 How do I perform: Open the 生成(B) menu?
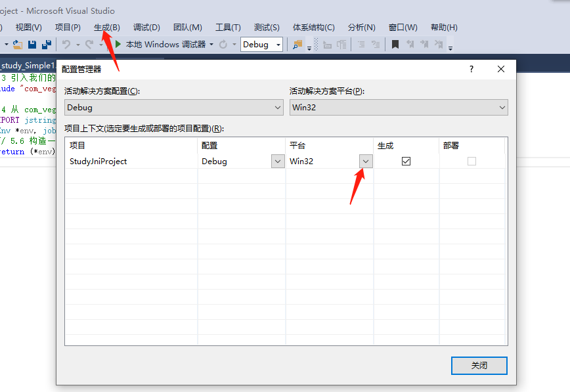(x=107, y=28)
